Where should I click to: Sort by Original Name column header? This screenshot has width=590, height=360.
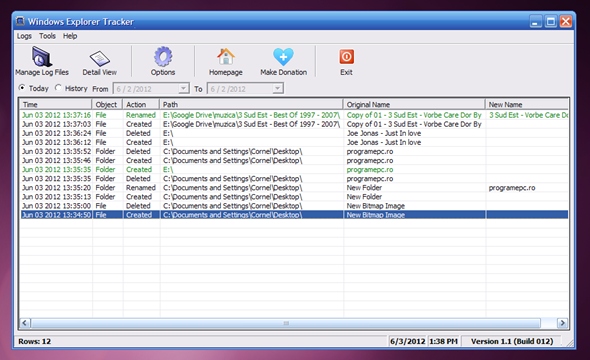click(x=414, y=104)
